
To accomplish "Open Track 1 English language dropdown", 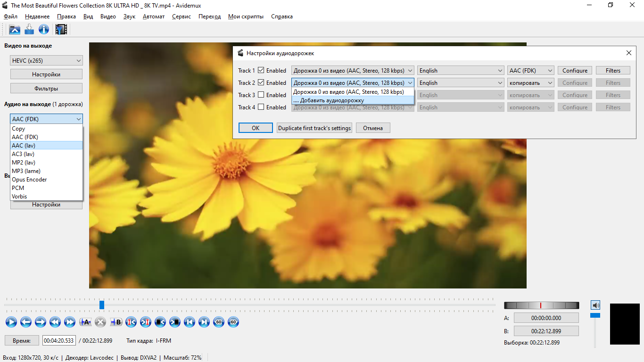I will pyautogui.click(x=461, y=70).
